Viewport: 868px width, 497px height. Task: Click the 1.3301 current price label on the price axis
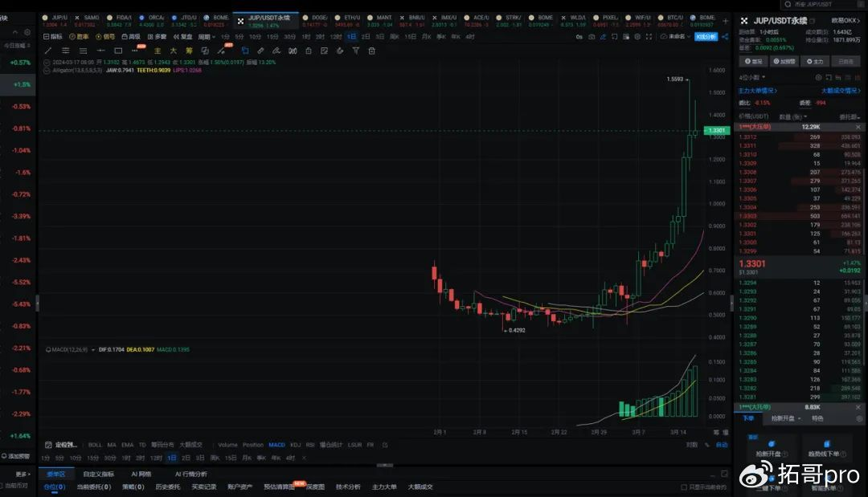pos(716,131)
